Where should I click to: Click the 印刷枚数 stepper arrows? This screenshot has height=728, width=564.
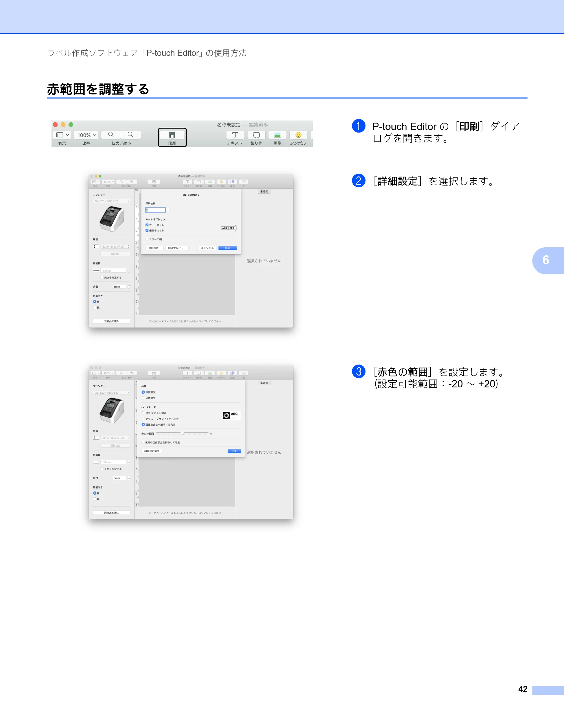point(168,210)
